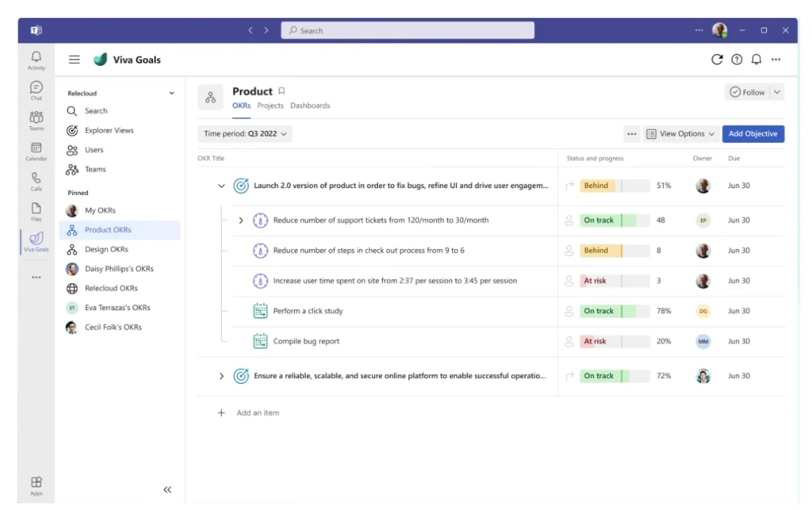
Task: Open the Time period Q3 2022 dropdown
Action: coord(245,134)
